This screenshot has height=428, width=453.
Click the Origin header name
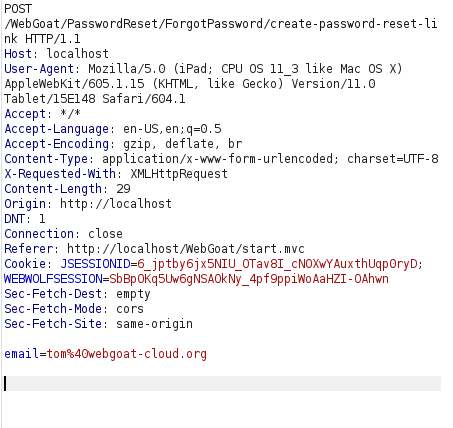click(x=25, y=204)
